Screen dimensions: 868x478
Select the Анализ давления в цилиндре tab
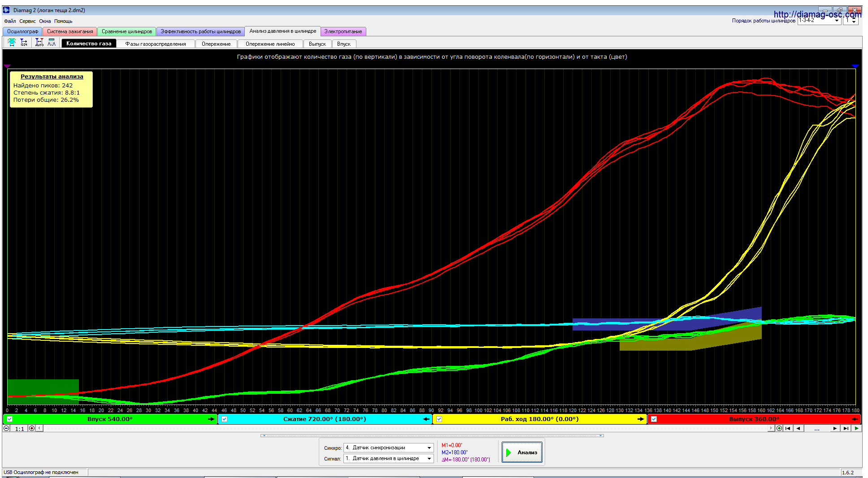283,31
